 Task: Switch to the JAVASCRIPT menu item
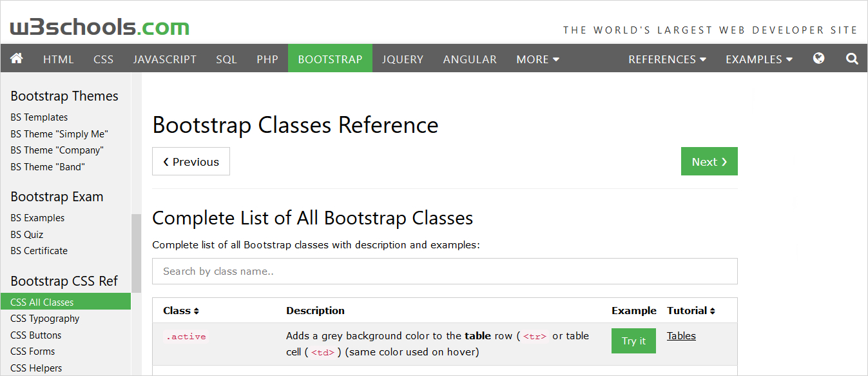click(x=164, y=59)
